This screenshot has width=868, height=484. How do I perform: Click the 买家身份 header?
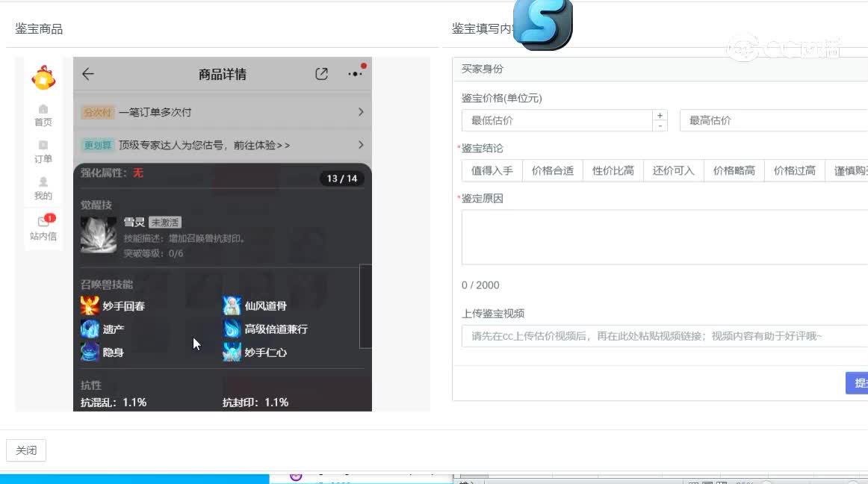[483, 69]
